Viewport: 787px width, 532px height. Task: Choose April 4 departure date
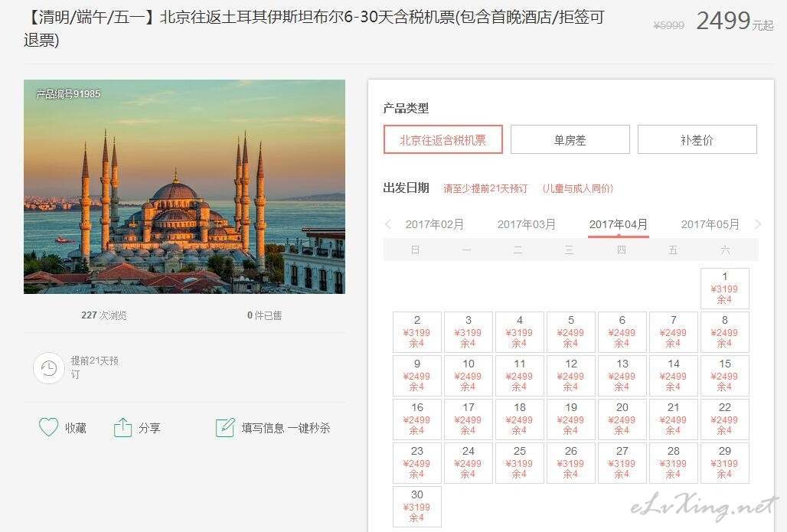tap(520, 331)
